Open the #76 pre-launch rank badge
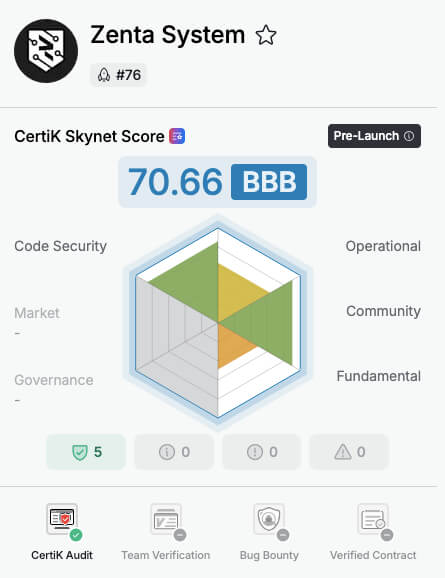This screenshot has height=578, width=445. pyautogui.click(x=118, y=75)
